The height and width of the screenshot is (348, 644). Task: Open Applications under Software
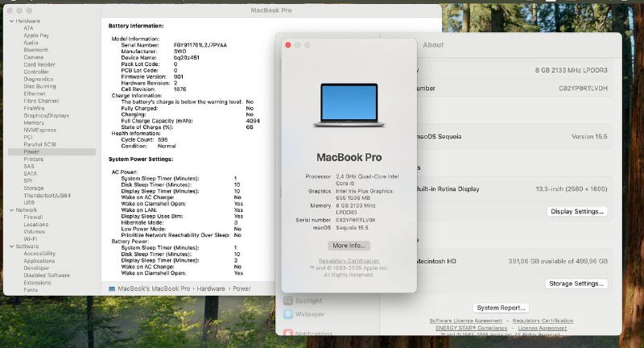point(39,261)
